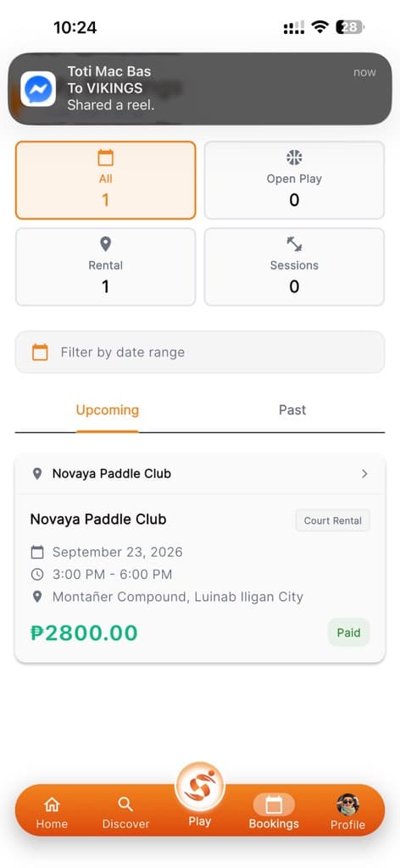Select the Sessions filter card
The width and height of the screenshot is (400, 868).
click(x=294, y=267)
